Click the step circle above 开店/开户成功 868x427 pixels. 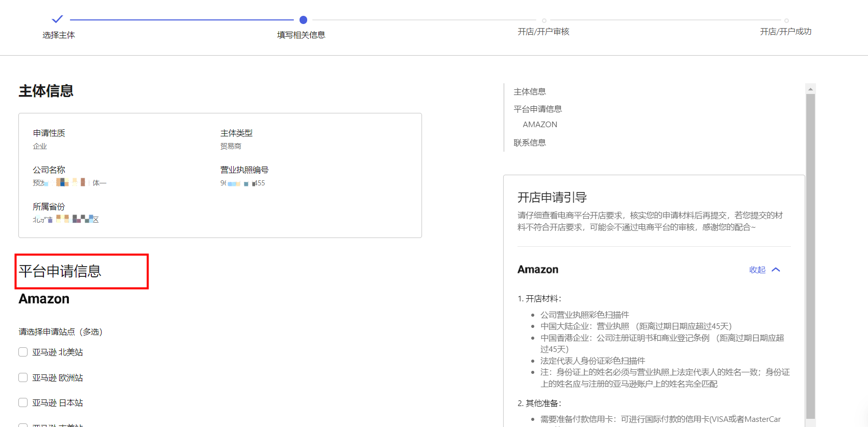click(x=786, y=20)
